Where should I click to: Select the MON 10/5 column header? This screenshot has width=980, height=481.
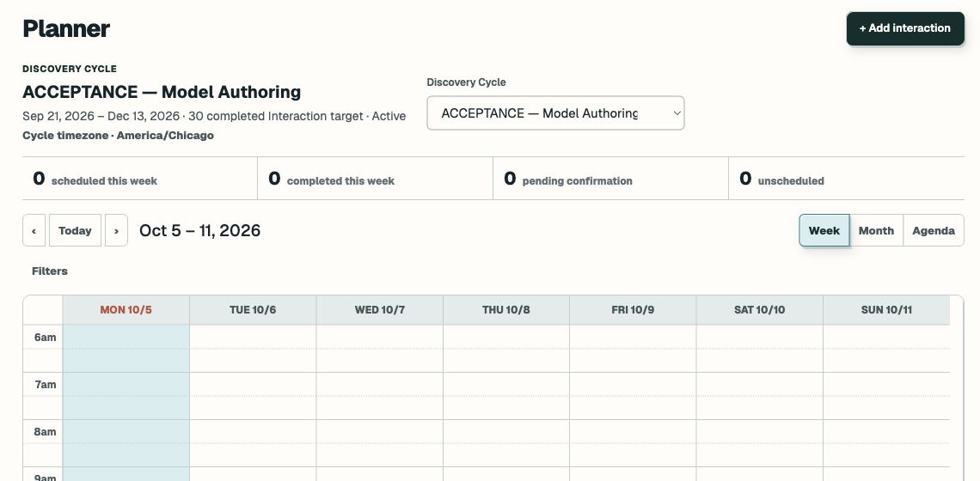click(126, 310)
